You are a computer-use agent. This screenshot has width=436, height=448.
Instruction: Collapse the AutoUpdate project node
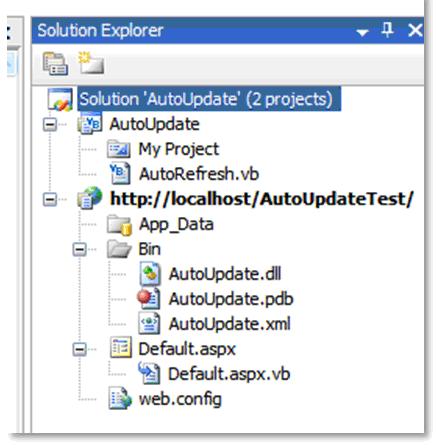50,125
